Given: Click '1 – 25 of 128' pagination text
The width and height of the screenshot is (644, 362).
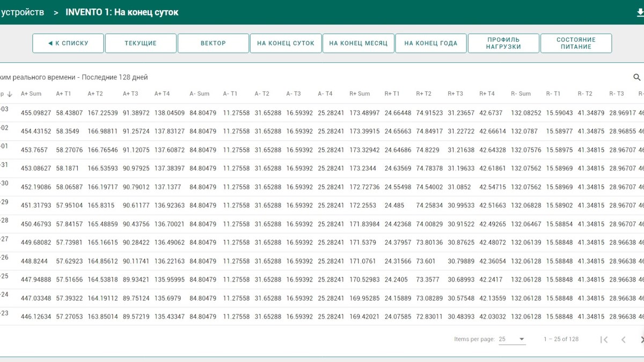Looking at the screenshot, I should [561, 339].
